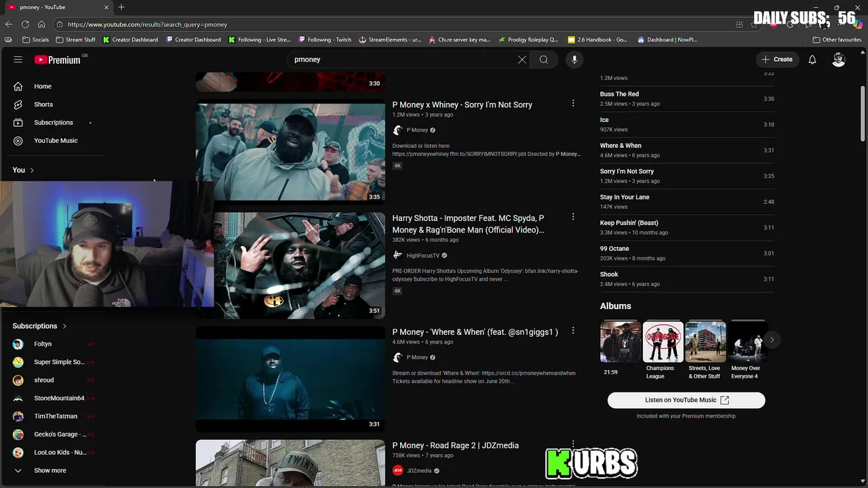Click Listen on YouTube Music button
This screenshot has height=488, width=868.
(686, 400)
